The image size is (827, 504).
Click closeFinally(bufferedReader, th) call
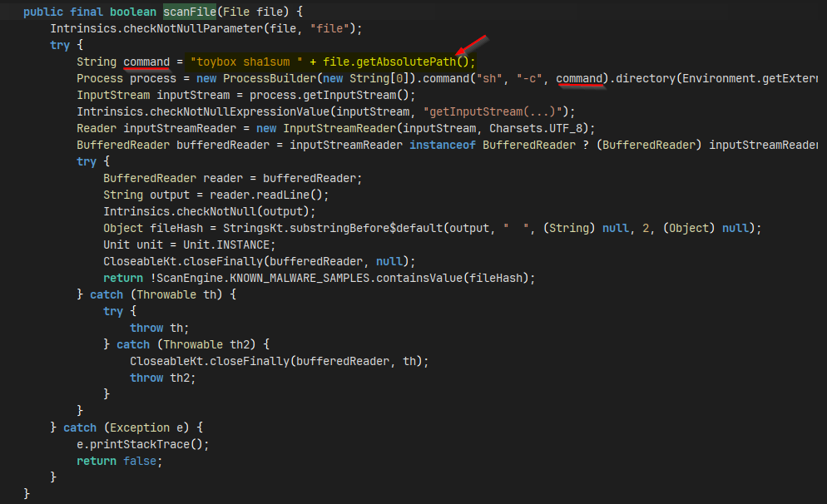[x=316, y=361]
